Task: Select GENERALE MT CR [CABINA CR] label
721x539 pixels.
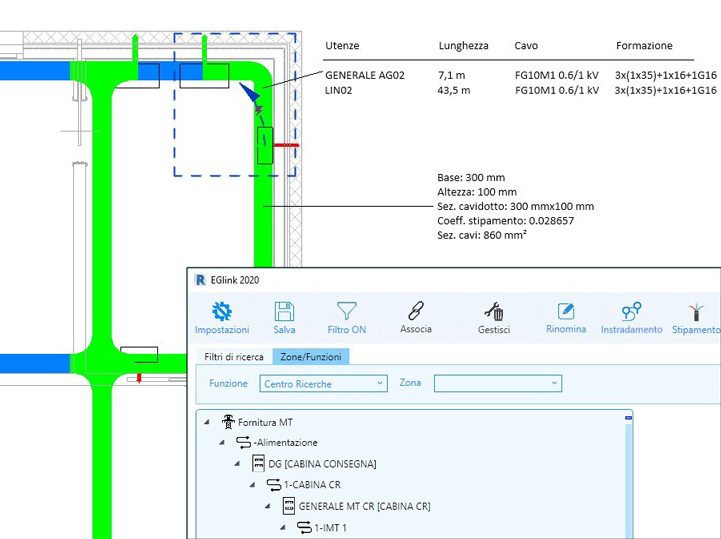Action: pyautogui.click(x=365, y=506)
